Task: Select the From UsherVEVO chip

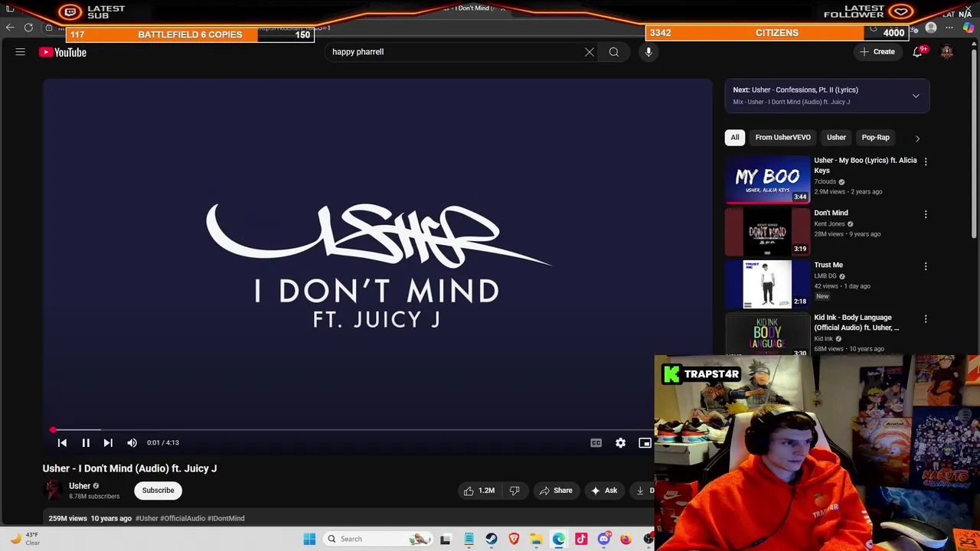Action: [782, 138]
